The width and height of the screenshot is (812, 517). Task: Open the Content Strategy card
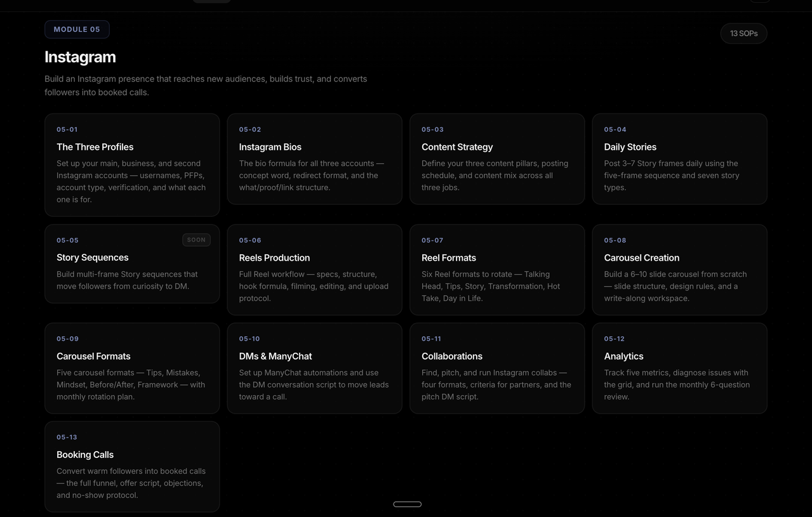pyautogui.click(x=497, y=159)
